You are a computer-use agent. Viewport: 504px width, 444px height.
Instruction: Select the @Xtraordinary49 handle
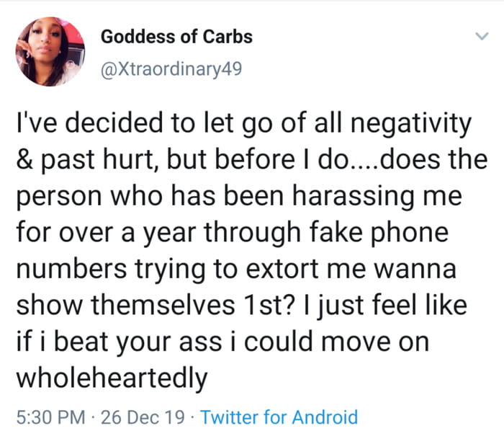coord(171,69)
